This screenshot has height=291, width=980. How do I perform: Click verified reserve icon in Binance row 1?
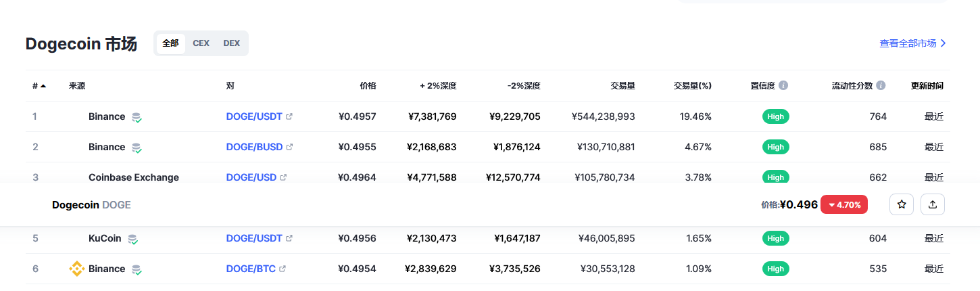point(137,117)
